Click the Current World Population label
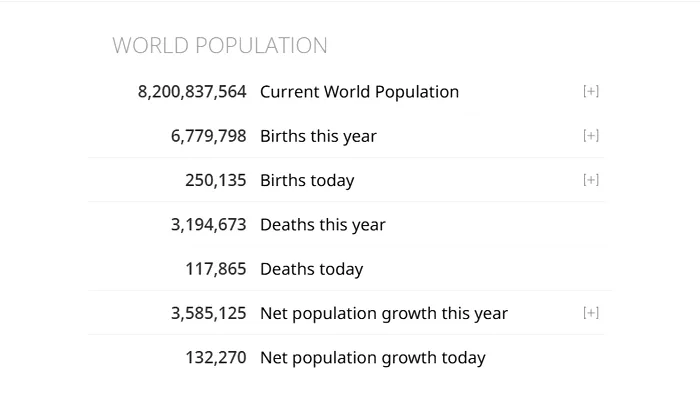The height and width of the screenshot is (405, 700). [x=359, y=92]
